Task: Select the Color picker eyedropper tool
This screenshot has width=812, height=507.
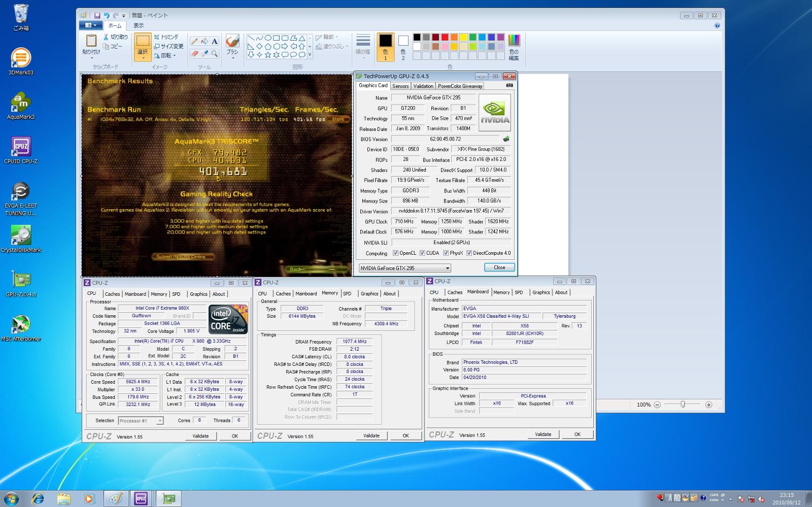Action: coord(204,53)
